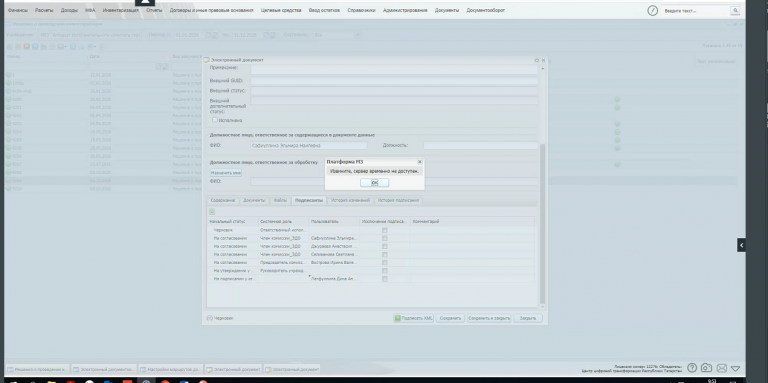The height and width of the screenshot is (383, 768).
Task: Click the envelope mail icon
Action: 721,368
